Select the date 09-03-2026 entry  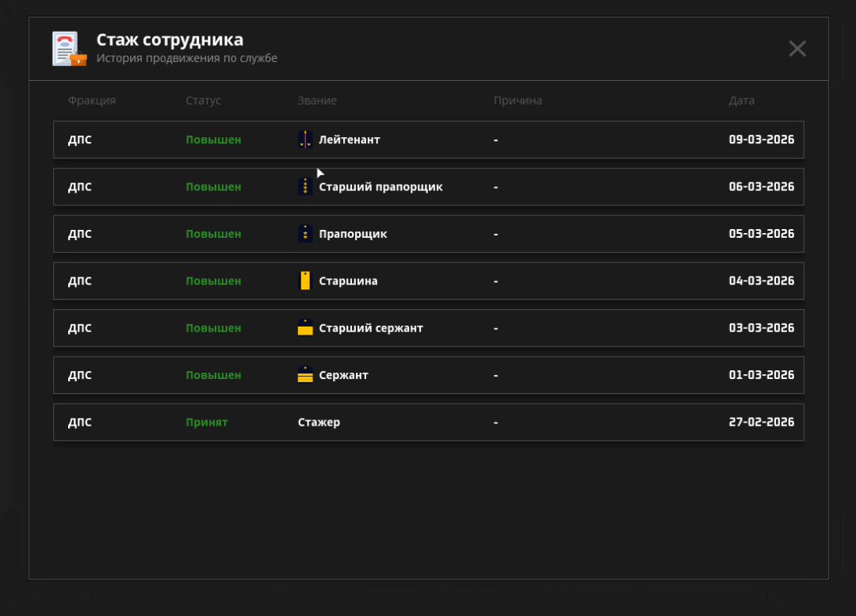(761, 140)
